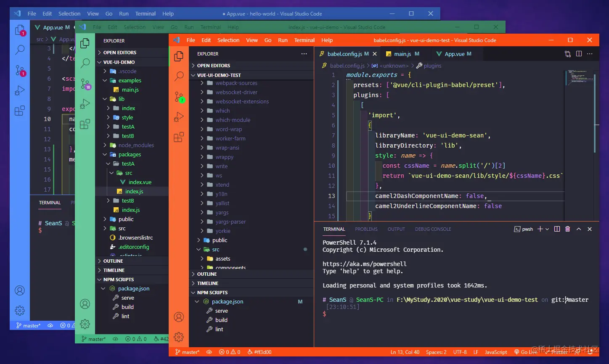Switch to the DEBUG CONSOLE panel tab

click(433, 229)
